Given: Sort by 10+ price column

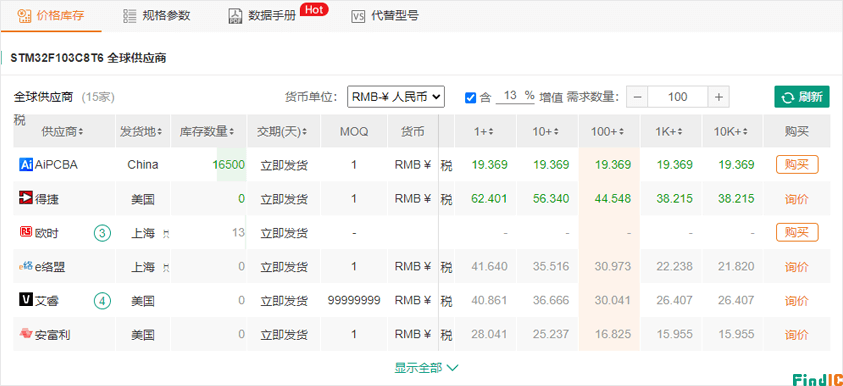Looking at the screenshot, I should coord(547,131).
